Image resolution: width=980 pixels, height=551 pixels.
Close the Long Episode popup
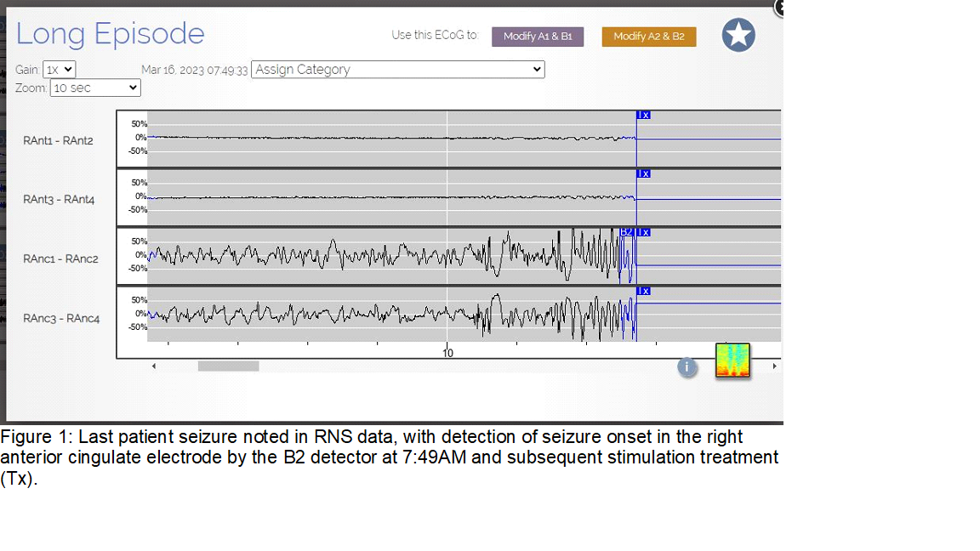click(779, 6)
